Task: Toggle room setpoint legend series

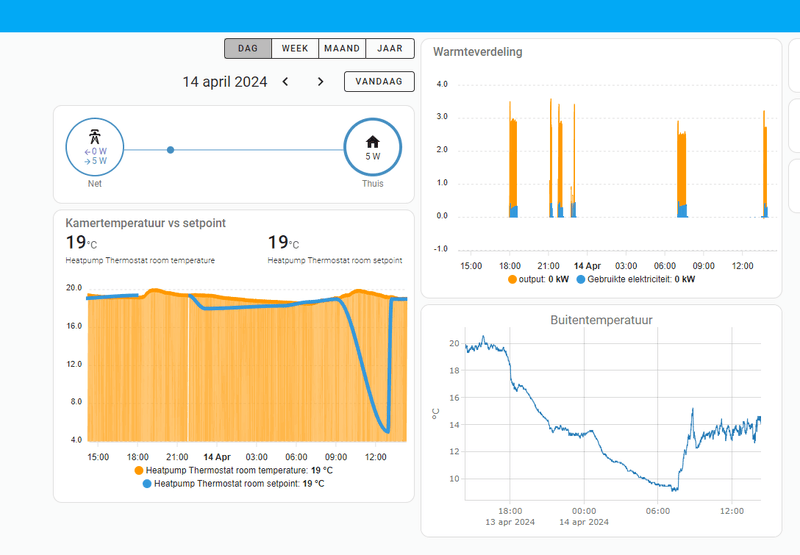Action: (x=234, y=484)
